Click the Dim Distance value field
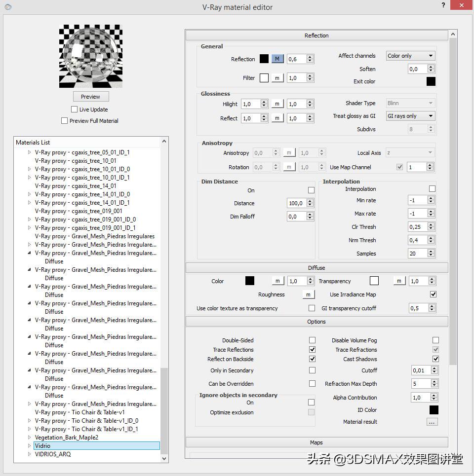Image resolution: width=474 pixels, height=476 pixels. (x=296, y=203)
